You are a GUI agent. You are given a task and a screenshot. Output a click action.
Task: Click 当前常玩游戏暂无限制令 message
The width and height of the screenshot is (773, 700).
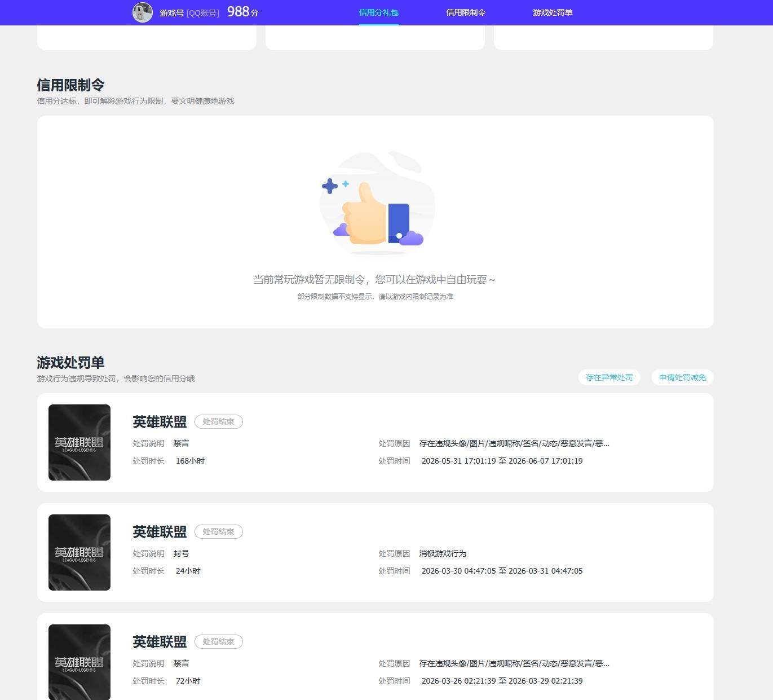[x=374, y=280]
